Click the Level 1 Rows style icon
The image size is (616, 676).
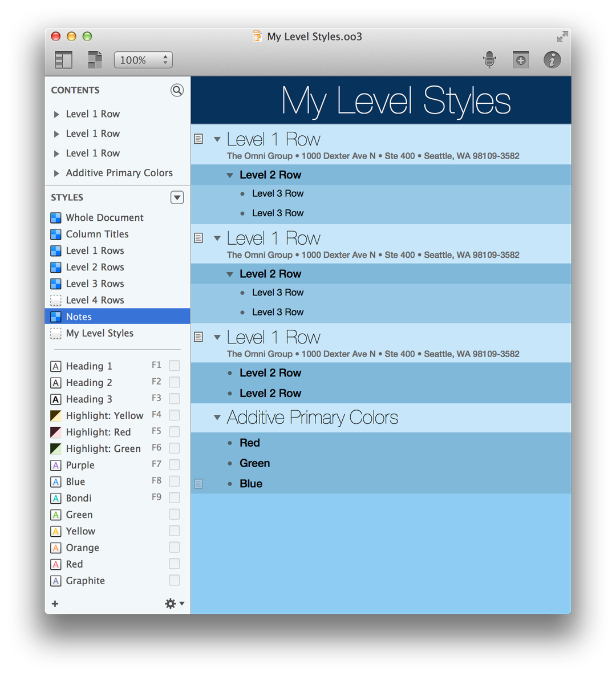[55, 250]
